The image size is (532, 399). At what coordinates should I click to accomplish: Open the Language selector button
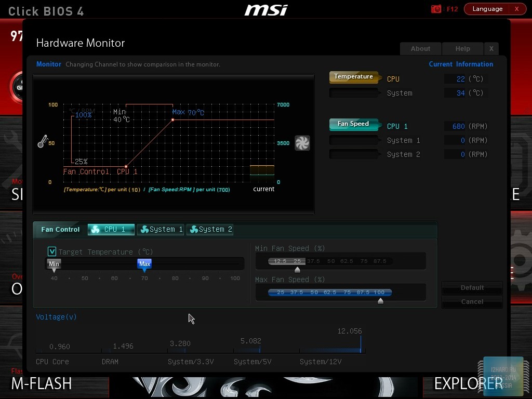487,9
